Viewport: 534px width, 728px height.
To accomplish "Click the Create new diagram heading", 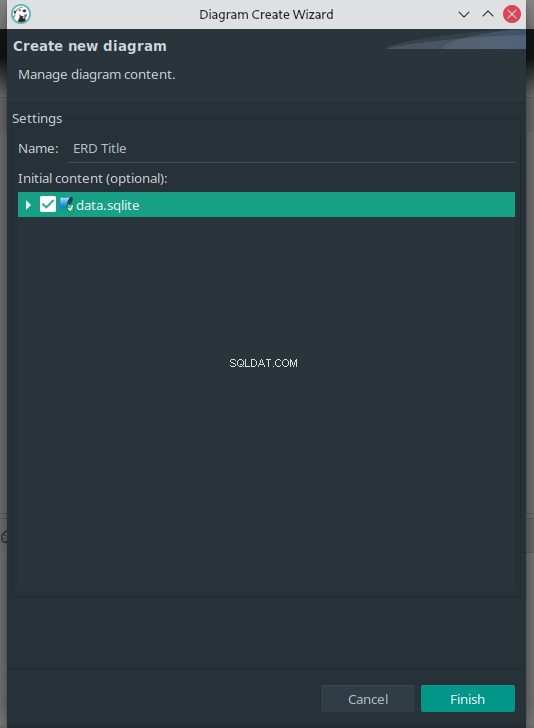I will coord(90,46).
